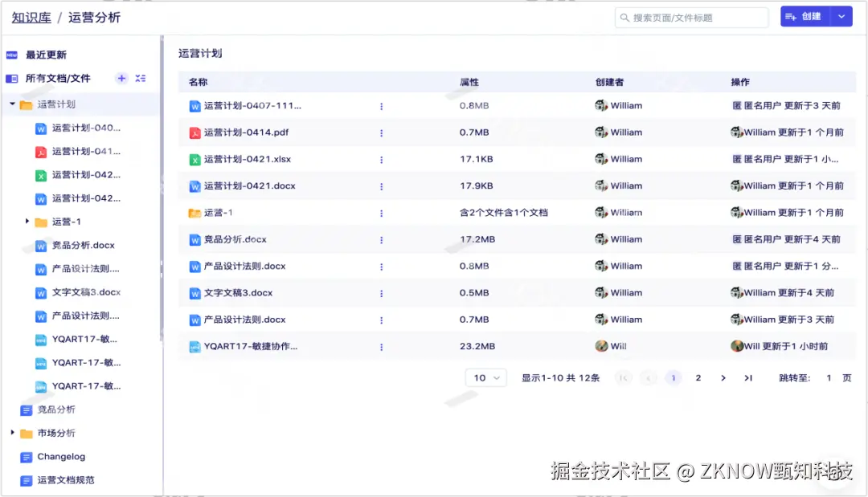Focus the 搜索页面/文件标题 search field
The height and width of the screenshot is (497, 868).
click(691, 18)
